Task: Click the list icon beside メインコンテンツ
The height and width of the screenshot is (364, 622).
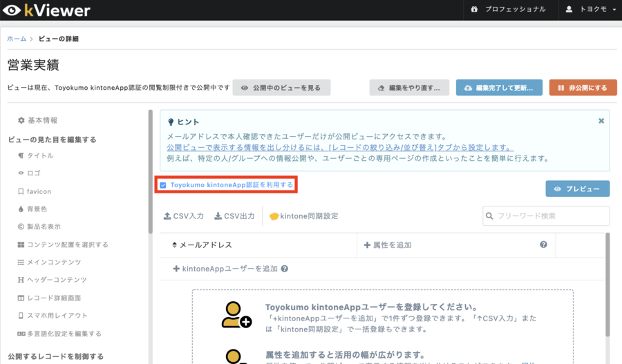Action: (21, 262)
